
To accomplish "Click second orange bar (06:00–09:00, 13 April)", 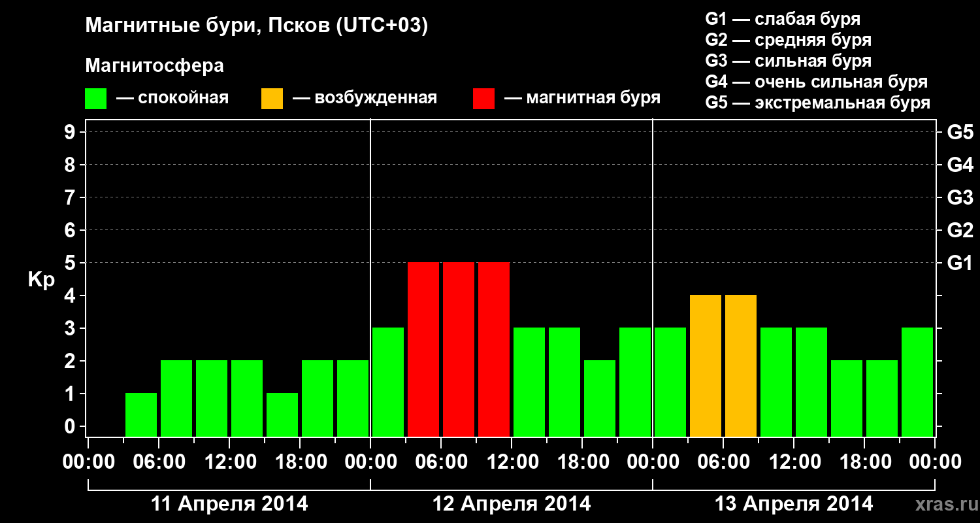I will point(741,365).
